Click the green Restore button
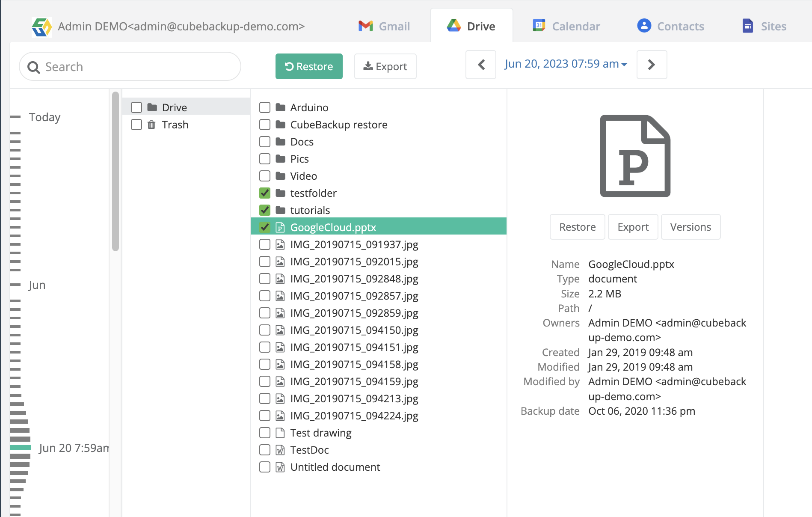 point(309,66)
